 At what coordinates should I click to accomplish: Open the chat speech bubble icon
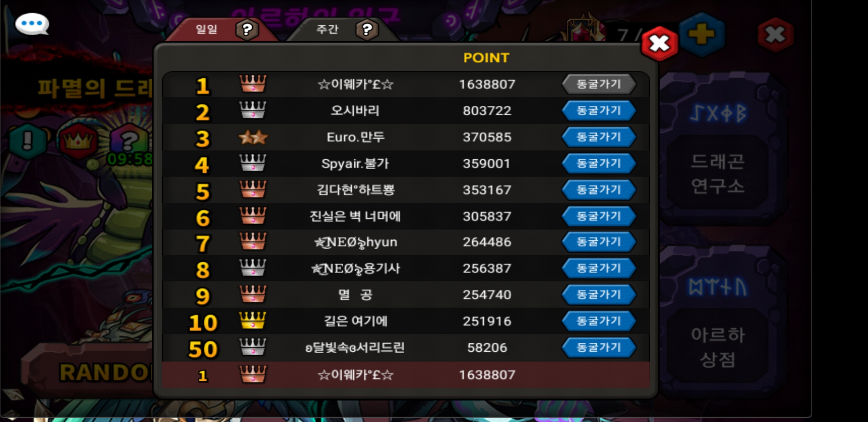pos(32,24)
